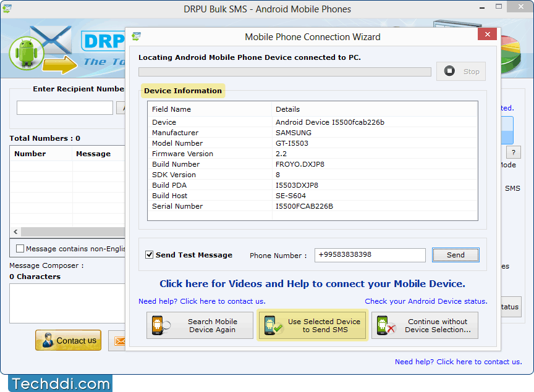Click the locating device progress bar
534x392 pixels.
[x=285, y=72]
